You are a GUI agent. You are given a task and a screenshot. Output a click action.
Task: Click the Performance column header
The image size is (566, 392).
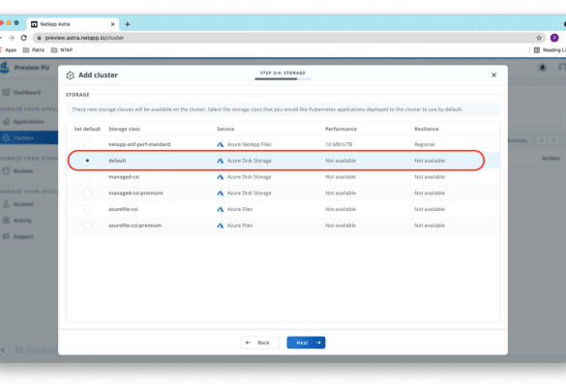click(341, 129)
